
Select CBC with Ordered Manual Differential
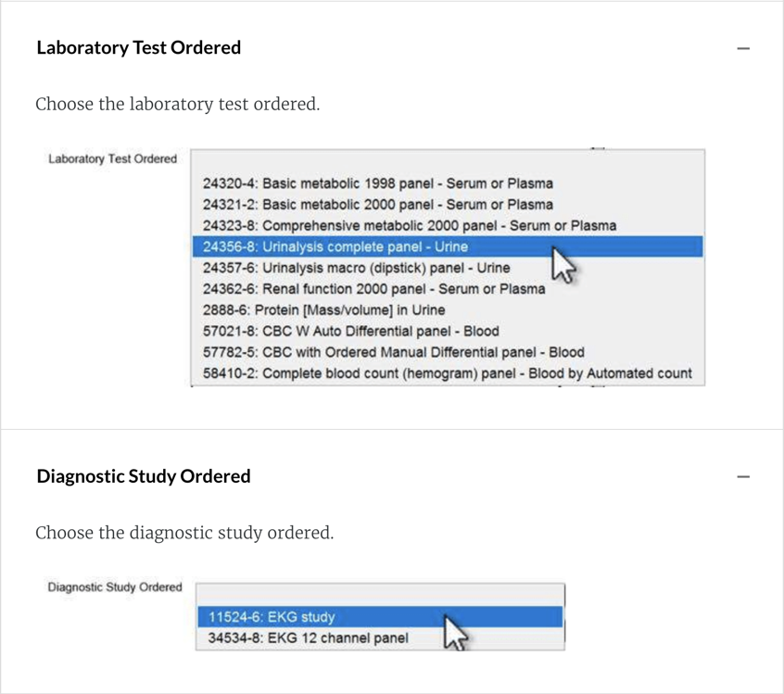point(393,352)
